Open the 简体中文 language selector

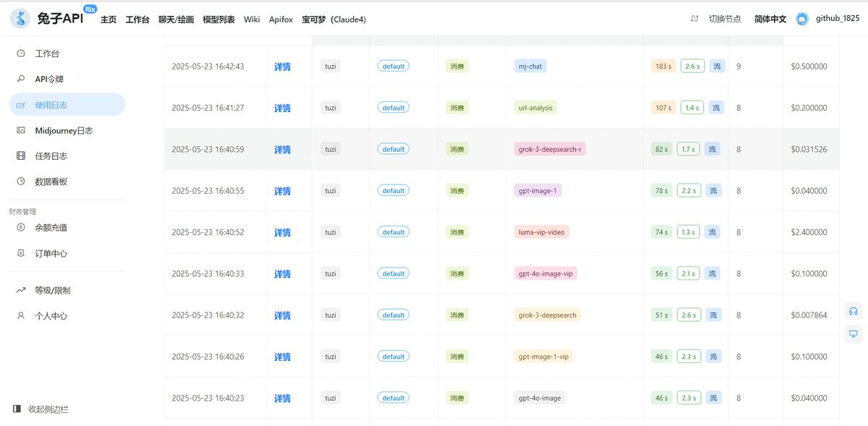[x=770, y=20]
